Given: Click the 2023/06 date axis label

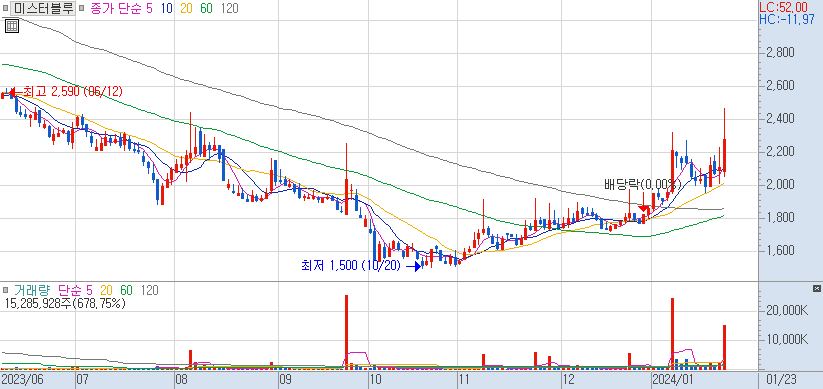Looking at the screenshot, I should [22, 379].
